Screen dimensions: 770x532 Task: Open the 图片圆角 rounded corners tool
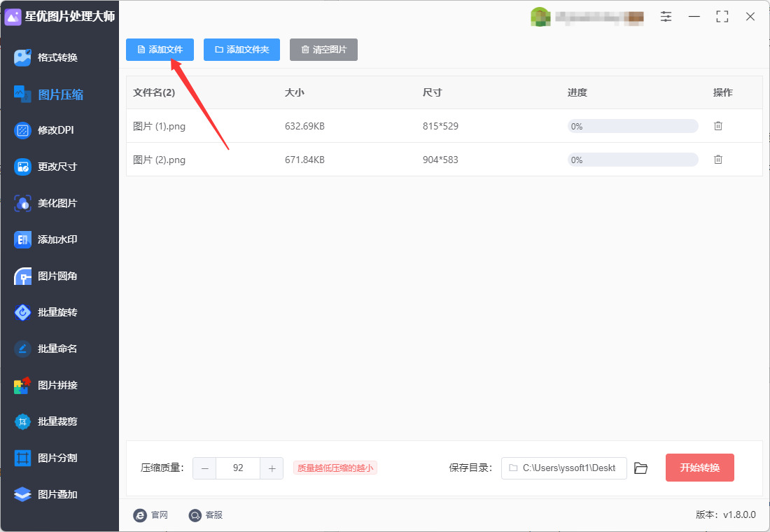pos(45,276)
